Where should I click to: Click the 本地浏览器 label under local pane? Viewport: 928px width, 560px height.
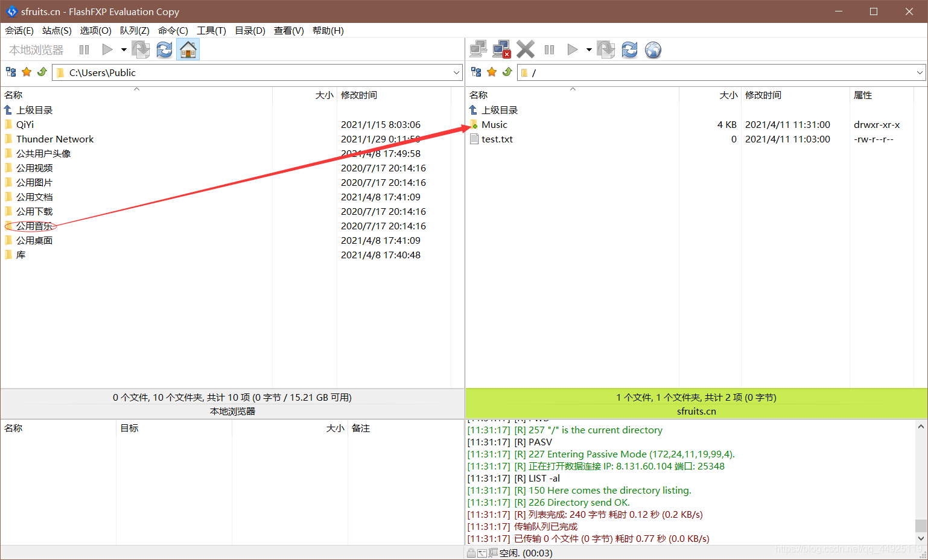232,412
